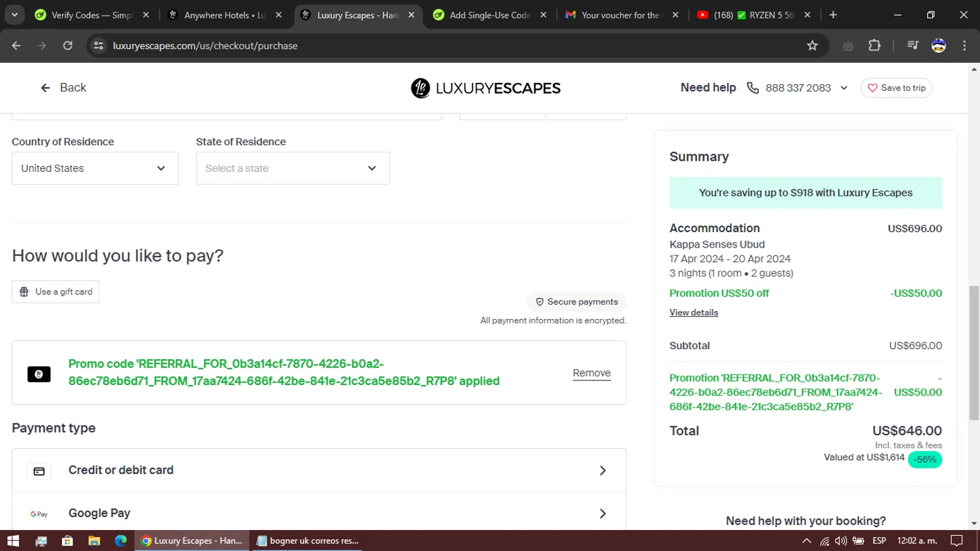Select Credit or debit card payment
The width and height of the screenshot is (980, 551).
pos(319,470)
